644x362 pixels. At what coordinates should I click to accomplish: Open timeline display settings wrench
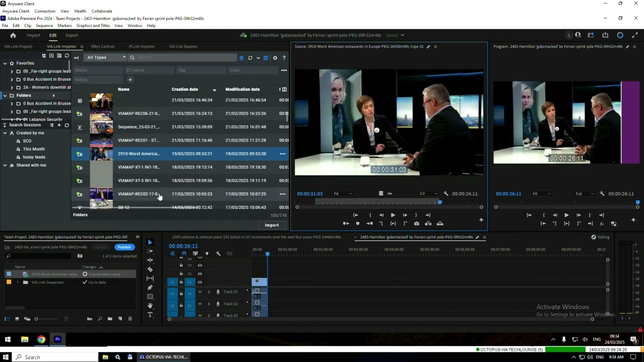tap(218, 253)
